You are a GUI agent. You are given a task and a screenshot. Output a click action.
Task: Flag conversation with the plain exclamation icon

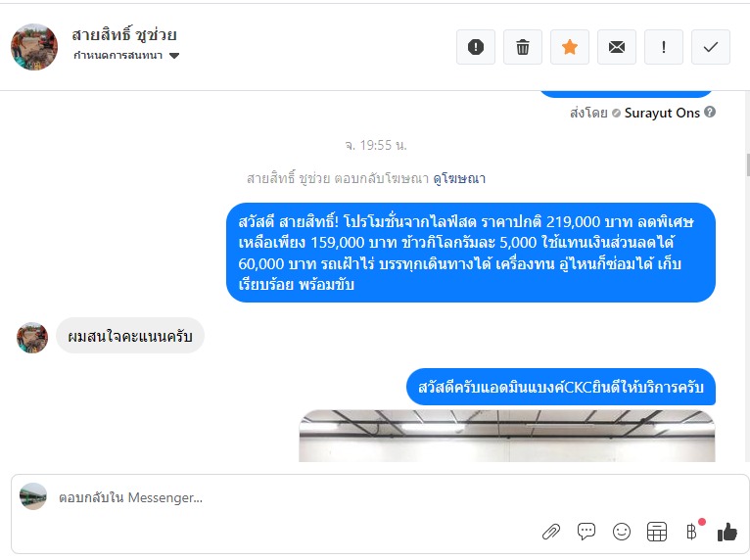tap(664, 47)
